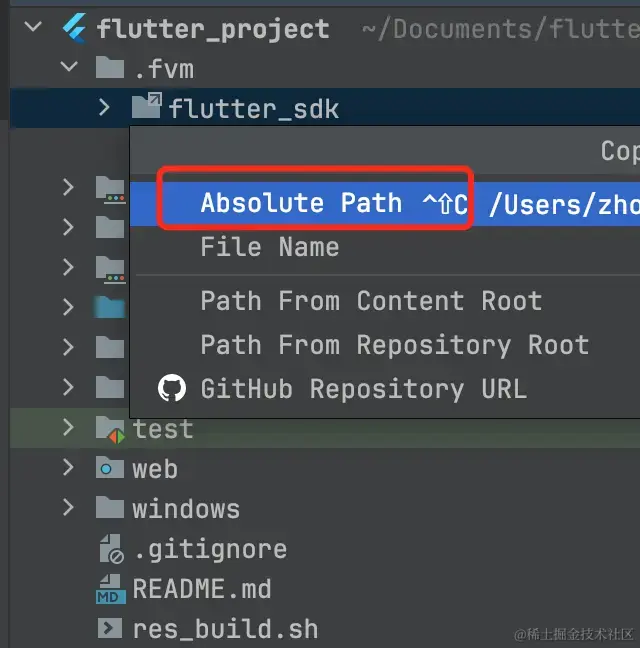Viewport: 640px width, 648px height.
Task: Expand the flutter_sdk folder chevron
Action: (105, 107)
